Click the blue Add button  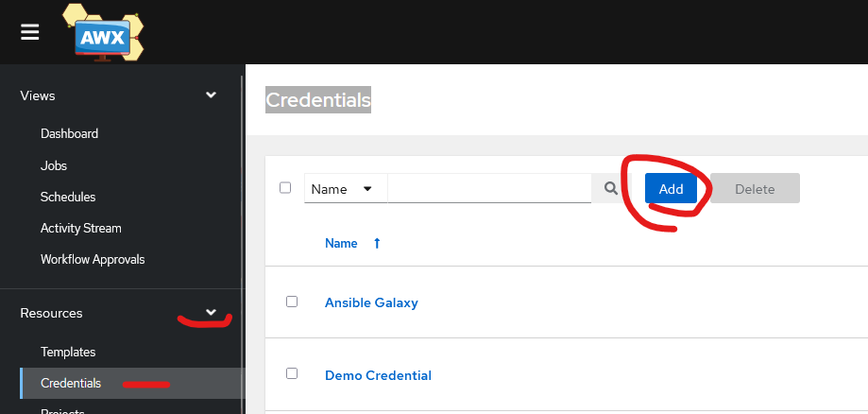671,188
